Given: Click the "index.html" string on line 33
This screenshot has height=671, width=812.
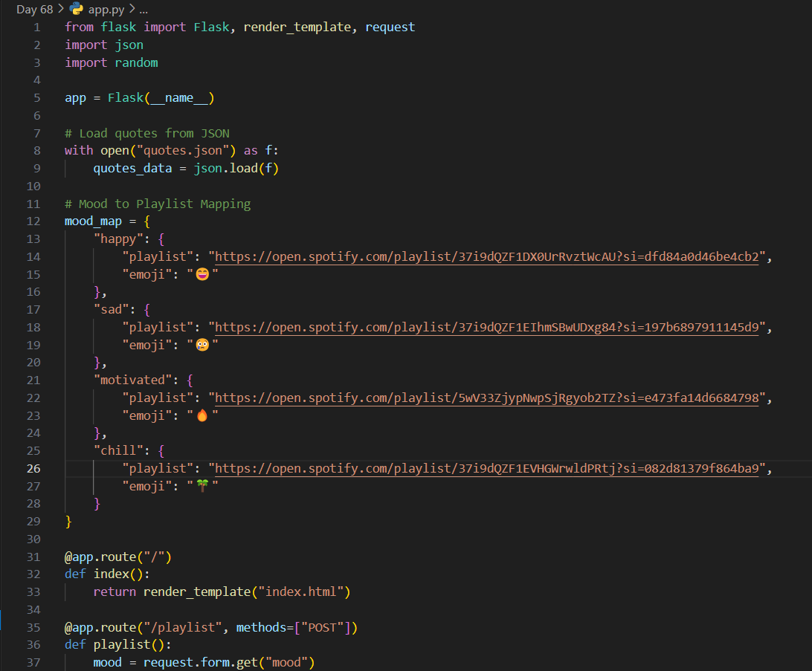Looking at the screenshot, I should [301, 591].
